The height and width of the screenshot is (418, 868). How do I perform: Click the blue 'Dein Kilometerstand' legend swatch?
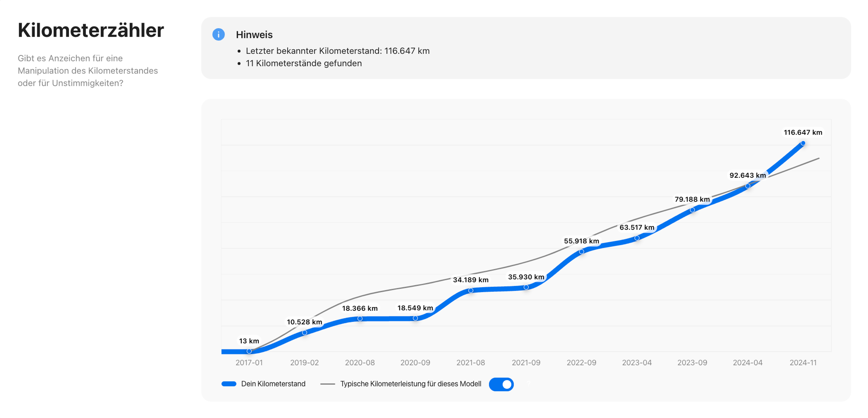pos(229,384)
